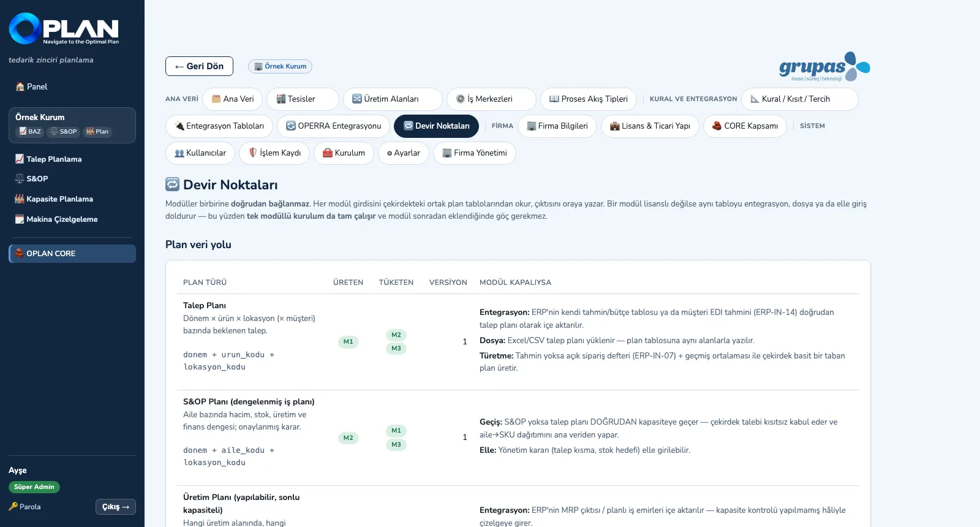Open the Ayarlar tab

(404, 153)
